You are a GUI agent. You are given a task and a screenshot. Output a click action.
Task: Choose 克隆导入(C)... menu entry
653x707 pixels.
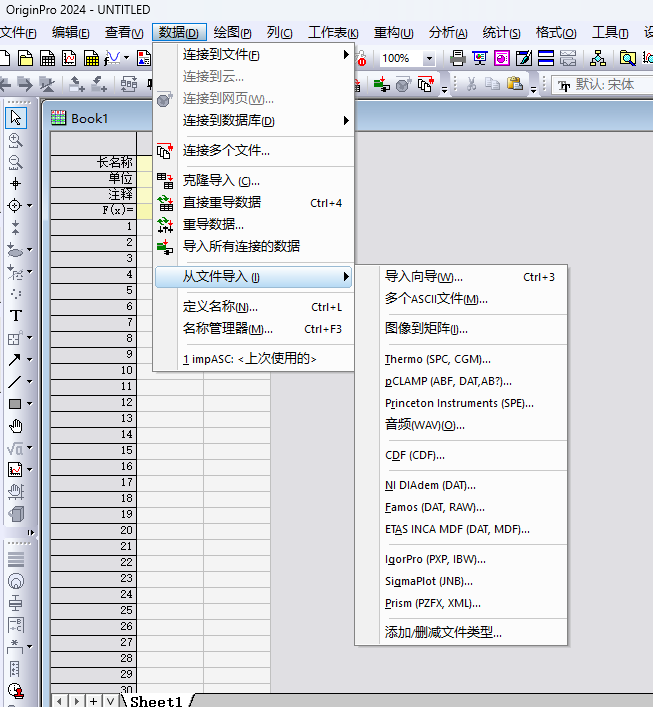pyautogui.click(x=254, y=181)
